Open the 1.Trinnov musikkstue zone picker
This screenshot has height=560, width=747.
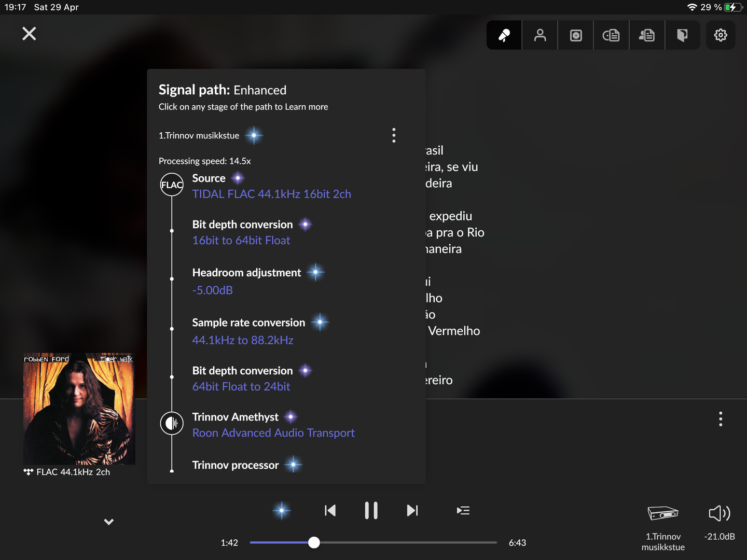pyautogui.click(x=663, y=528)
